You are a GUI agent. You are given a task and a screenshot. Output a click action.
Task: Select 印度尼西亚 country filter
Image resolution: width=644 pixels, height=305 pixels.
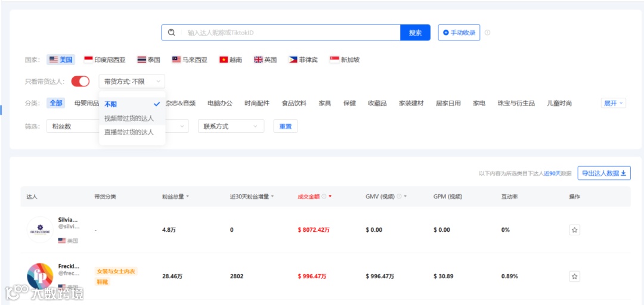105,60
